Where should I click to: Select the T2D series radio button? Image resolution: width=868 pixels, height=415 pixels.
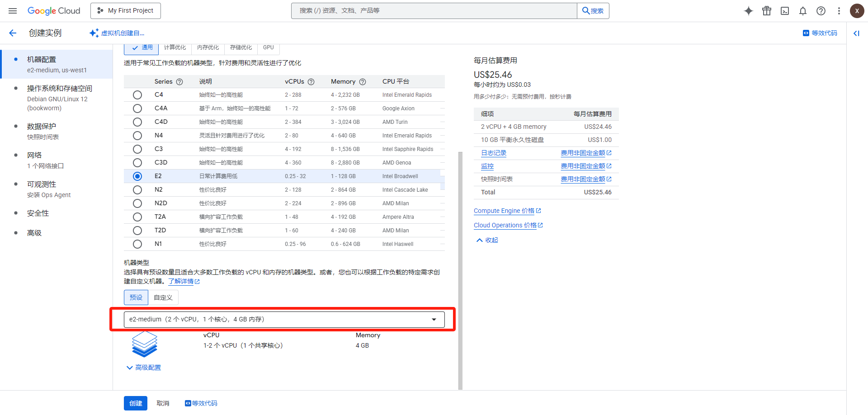tap(137, 231)
